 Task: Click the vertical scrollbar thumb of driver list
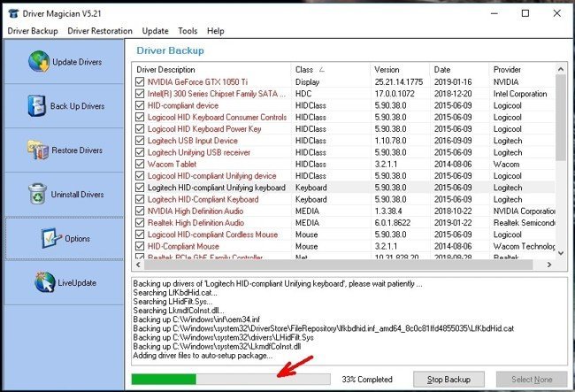point(561,118)
